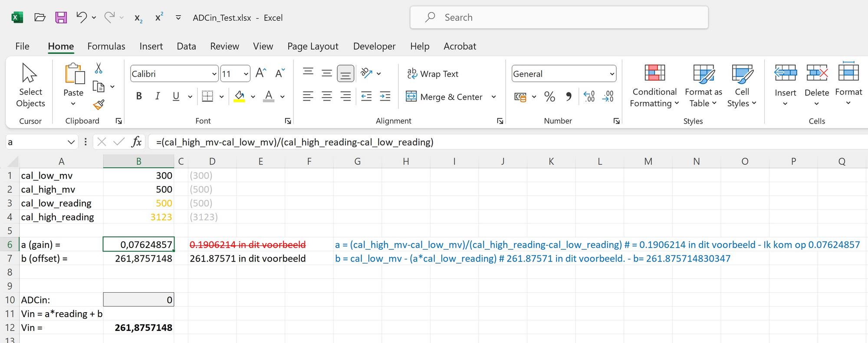Switch to the Developer tab
Image resolution: width=868 pixels, height=343 pixels.
[x=375, y=46]
